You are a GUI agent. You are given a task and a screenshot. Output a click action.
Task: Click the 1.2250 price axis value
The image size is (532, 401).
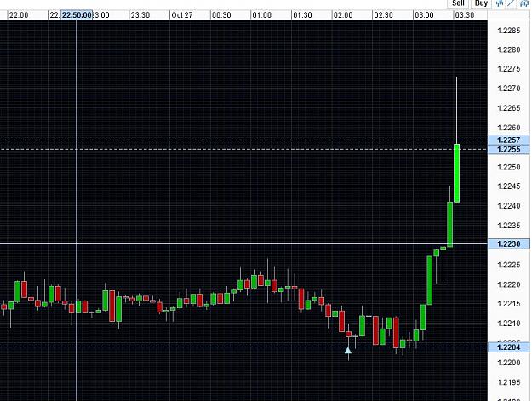coord(508,167)
